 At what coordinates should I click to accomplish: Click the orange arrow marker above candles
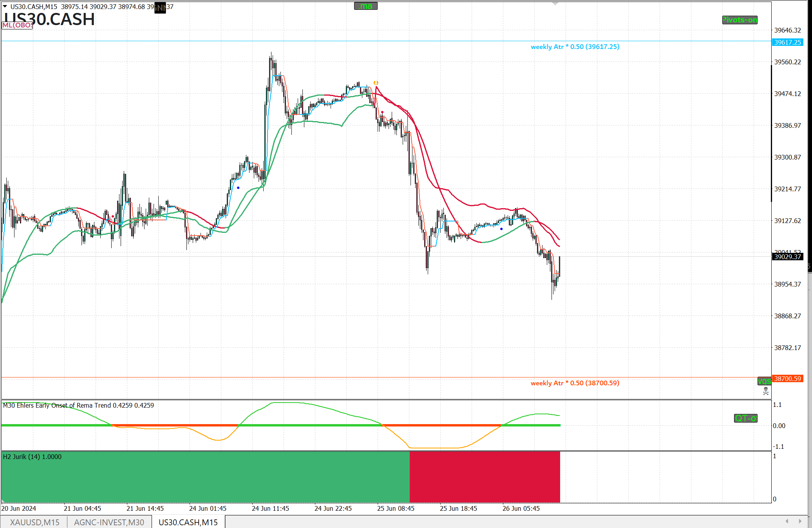click(376, 83)
